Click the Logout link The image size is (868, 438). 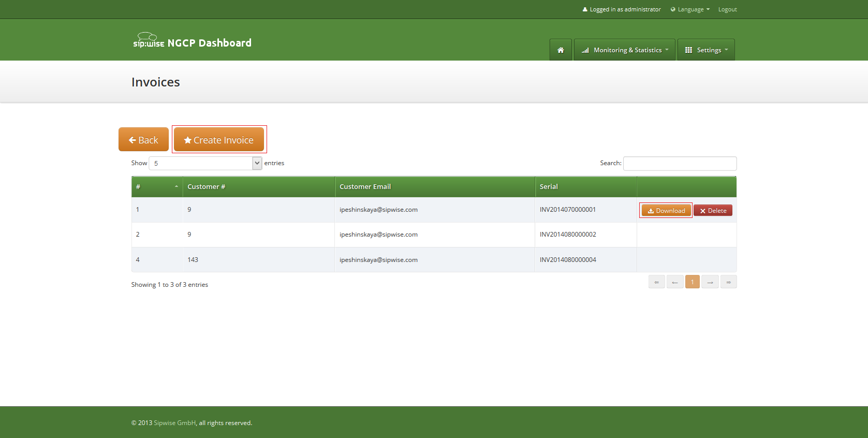[727, 9]
